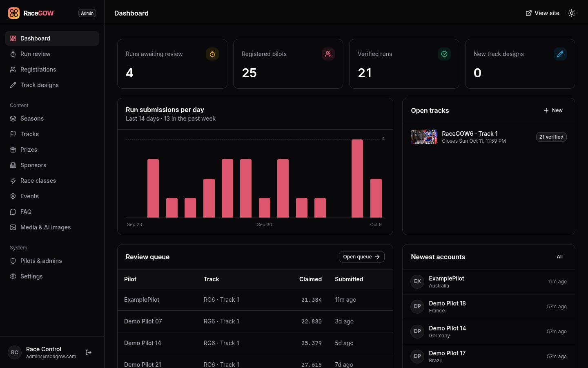The image size is (588, 368).
Task: Click the tallest bar in submissions chart
Action: (357, 178)
